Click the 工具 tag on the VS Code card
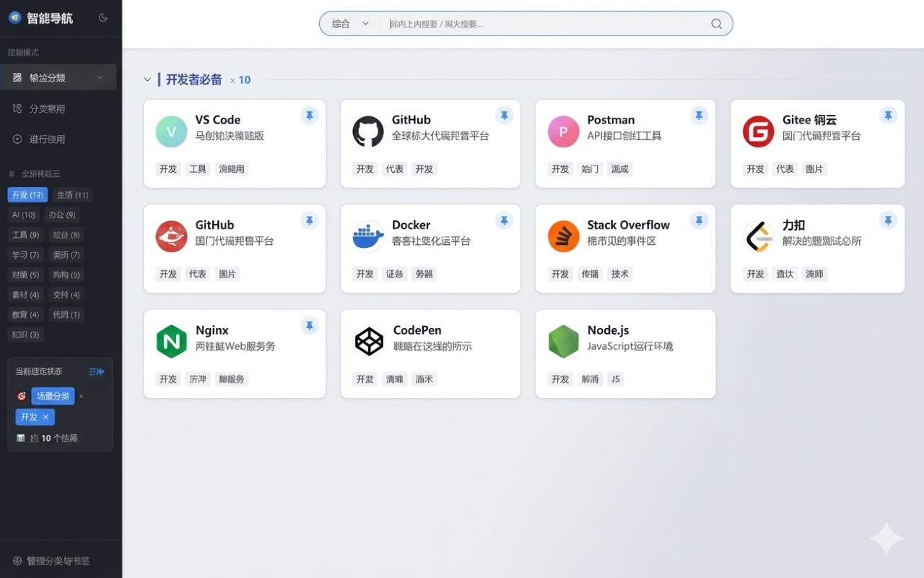Image resolution: width=924 pixels, height=578 pixels. point(198,169)
